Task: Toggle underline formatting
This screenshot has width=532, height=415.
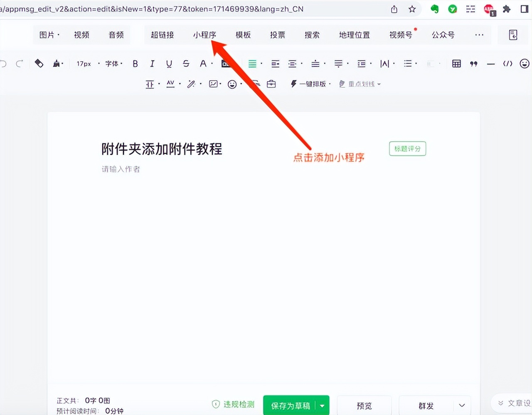Action: (168, 63)
